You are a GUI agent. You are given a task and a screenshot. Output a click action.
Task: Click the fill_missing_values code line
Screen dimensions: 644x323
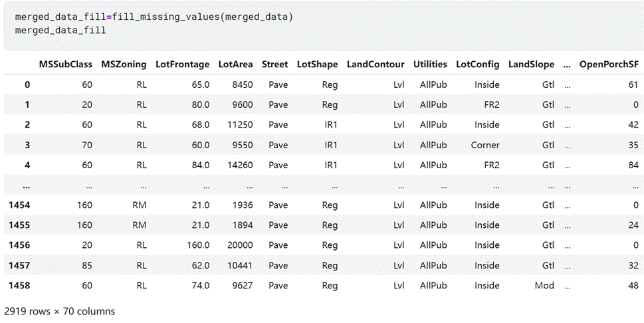pos(154,17)
